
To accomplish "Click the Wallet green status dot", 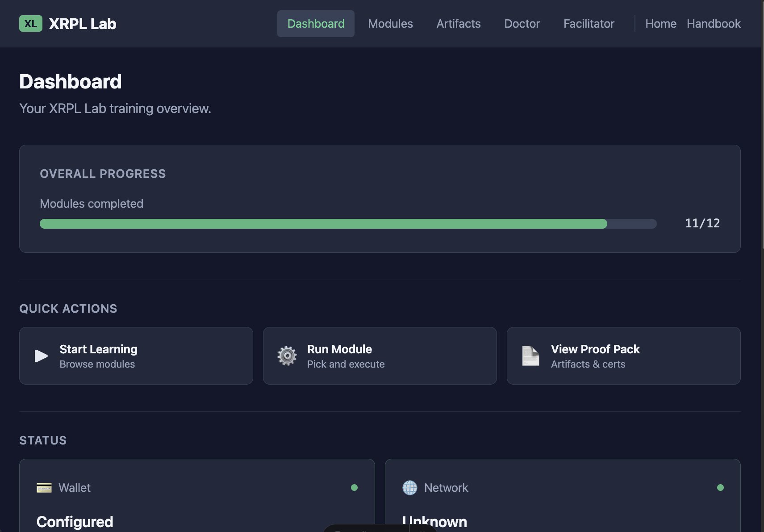I will point(354,488).
